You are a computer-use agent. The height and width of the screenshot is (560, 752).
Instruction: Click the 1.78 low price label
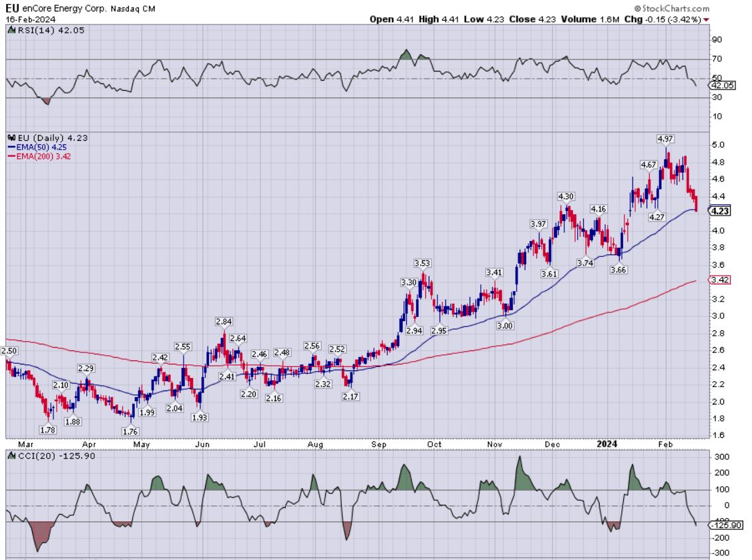(47, 430)
